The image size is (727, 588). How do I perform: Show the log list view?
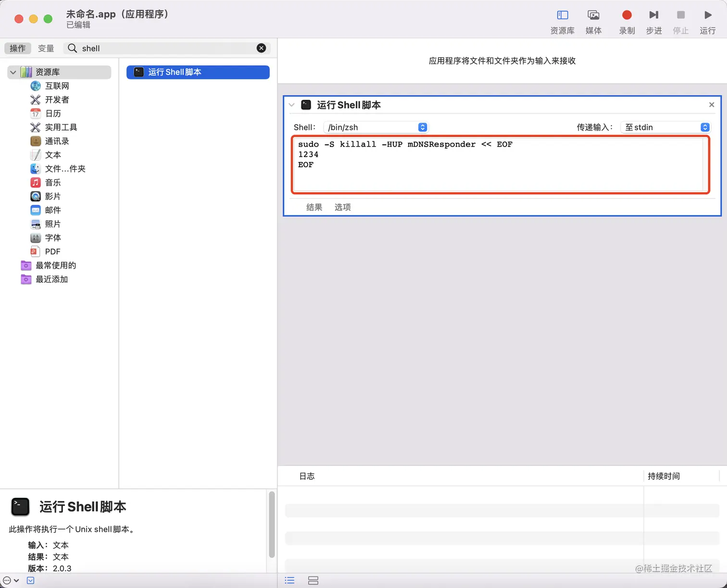click(x=289, y=580)
